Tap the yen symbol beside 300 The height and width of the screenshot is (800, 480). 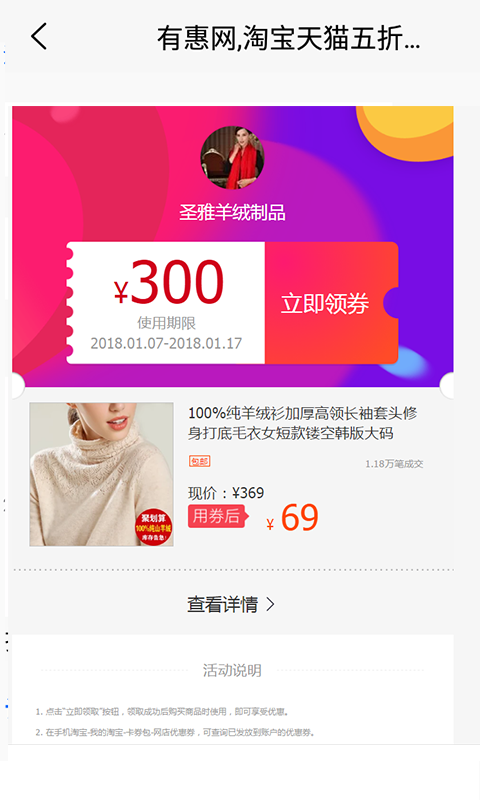click(121, 292)
